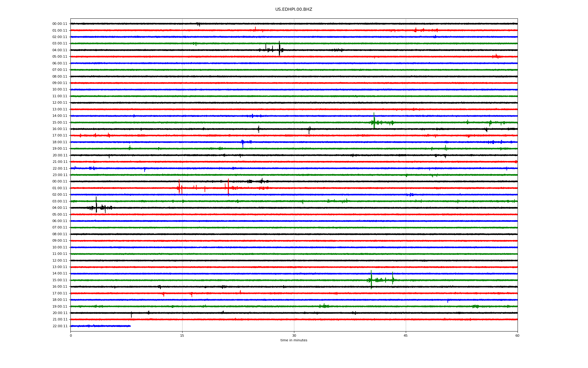
Task: Click the 23:00:11 trace time label
Action: pyautogui.click(x=60, y=175)
